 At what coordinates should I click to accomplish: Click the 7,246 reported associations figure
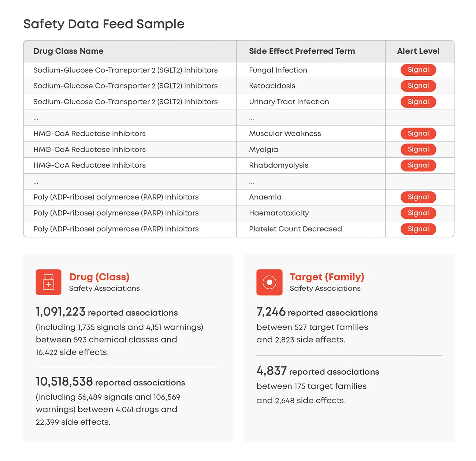click(271, 312)
